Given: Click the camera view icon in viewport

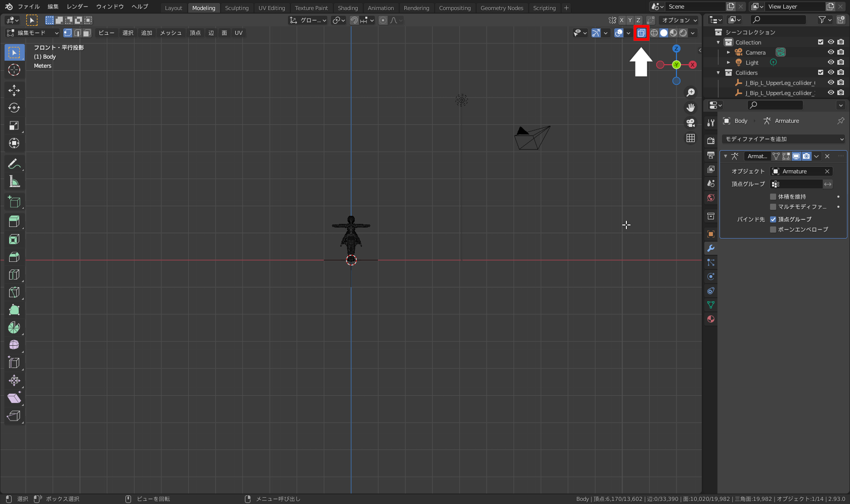Looking at the screenshot, I should tap(691, 123).
